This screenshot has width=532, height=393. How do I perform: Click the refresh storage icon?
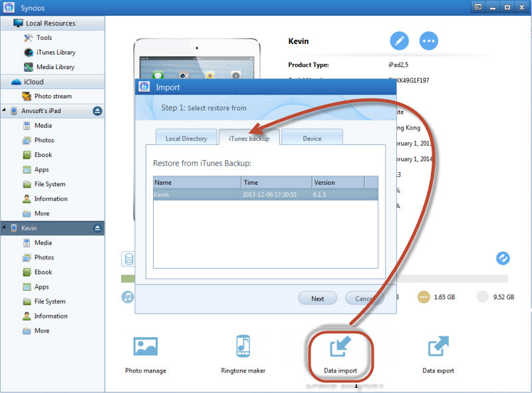[503, 258]
